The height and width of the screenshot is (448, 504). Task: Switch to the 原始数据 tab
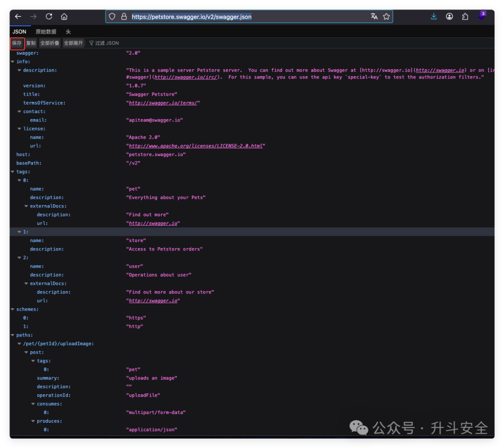(46, 32)
